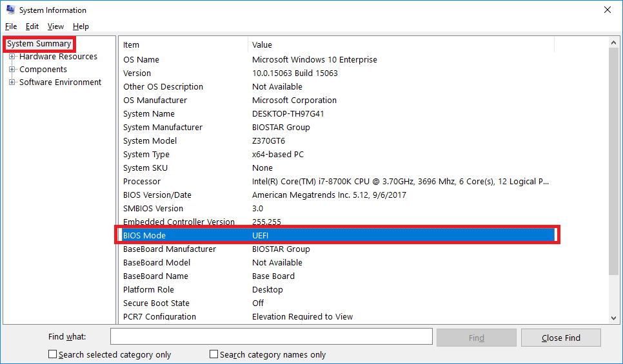
Task: Select the Embedded Controller Version row
Action: (338, 222)
